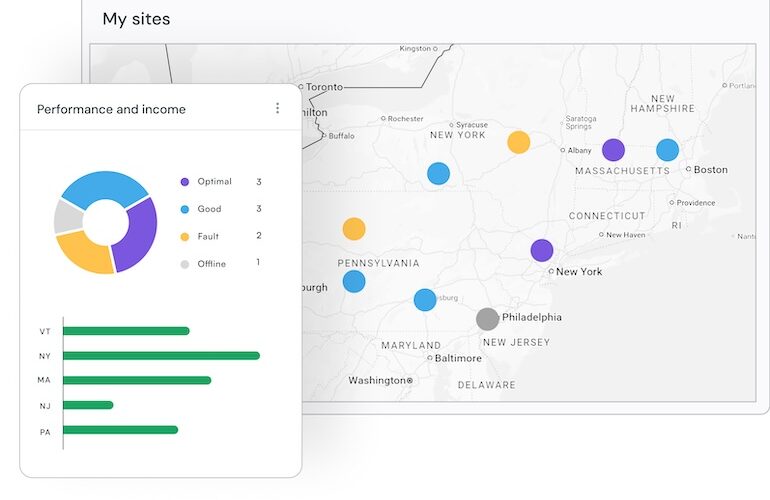
Task: Click the purple Optimal legend dot
Action: 185,182
